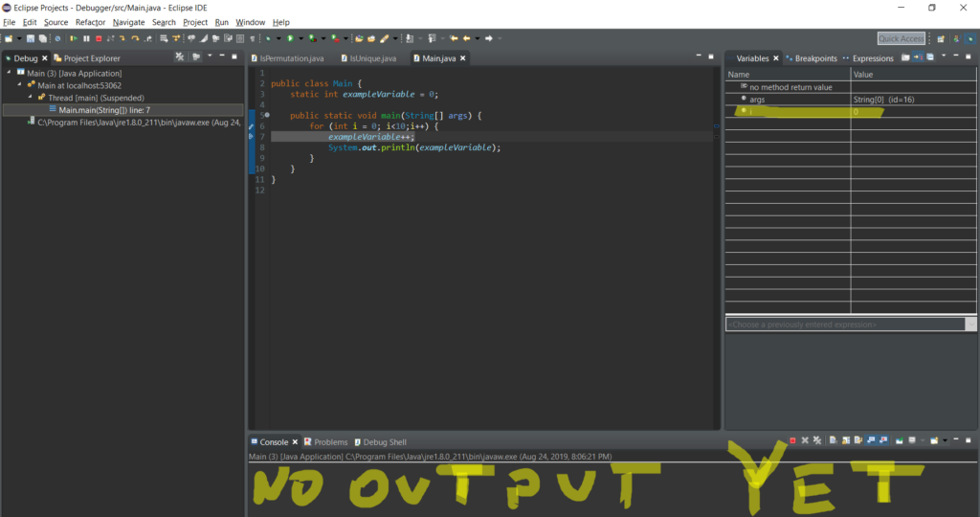Click the Save icon in the toolbar
Image resolution: width=980 pixels, height=517 pixels.
point(31,38)
